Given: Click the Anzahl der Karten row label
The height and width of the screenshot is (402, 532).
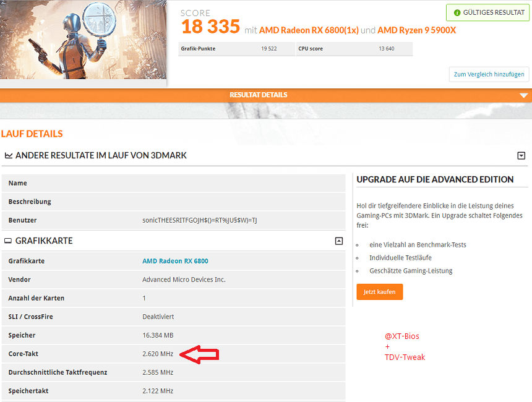Looking at the screenshot, I should (x=36, y=298).
